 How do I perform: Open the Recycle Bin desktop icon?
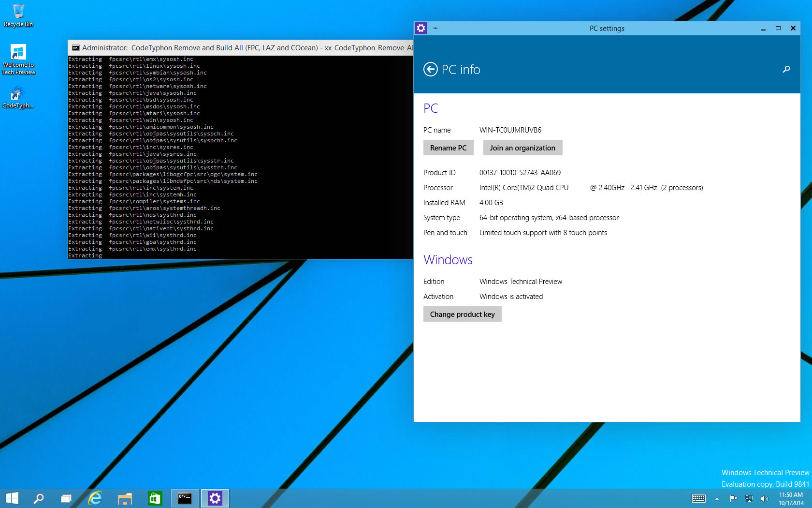pyautogui.click(x=18, y=15)
